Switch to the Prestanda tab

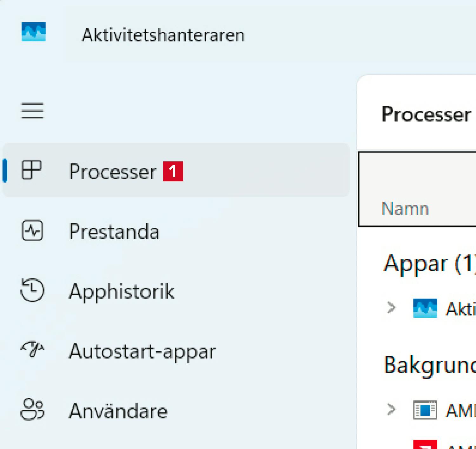114,231
